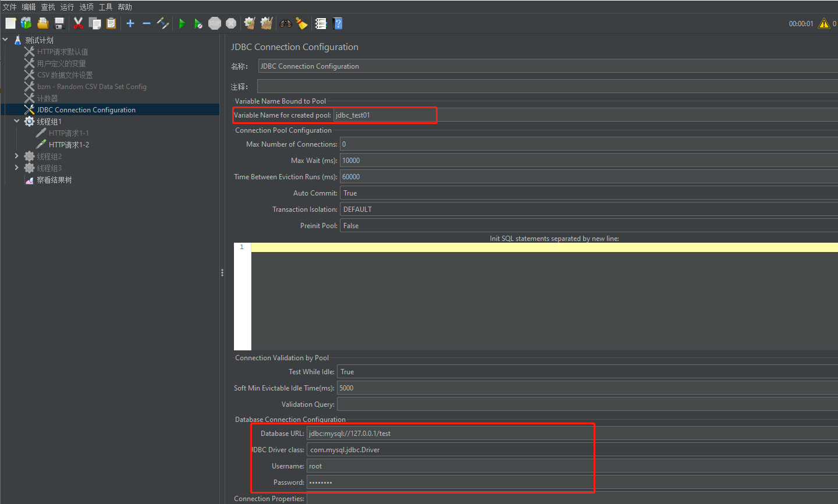The height and width of the screenshot is (504, 838).
Task: Click the Open file toolbar icon
Action: 43,23
